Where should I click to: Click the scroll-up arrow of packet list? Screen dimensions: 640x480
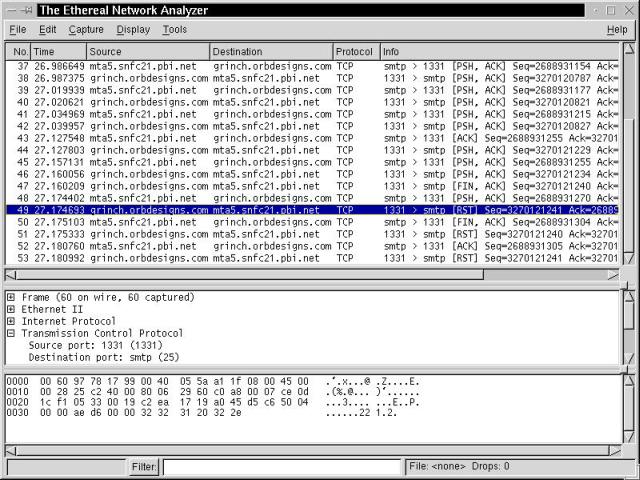[628, 49]
